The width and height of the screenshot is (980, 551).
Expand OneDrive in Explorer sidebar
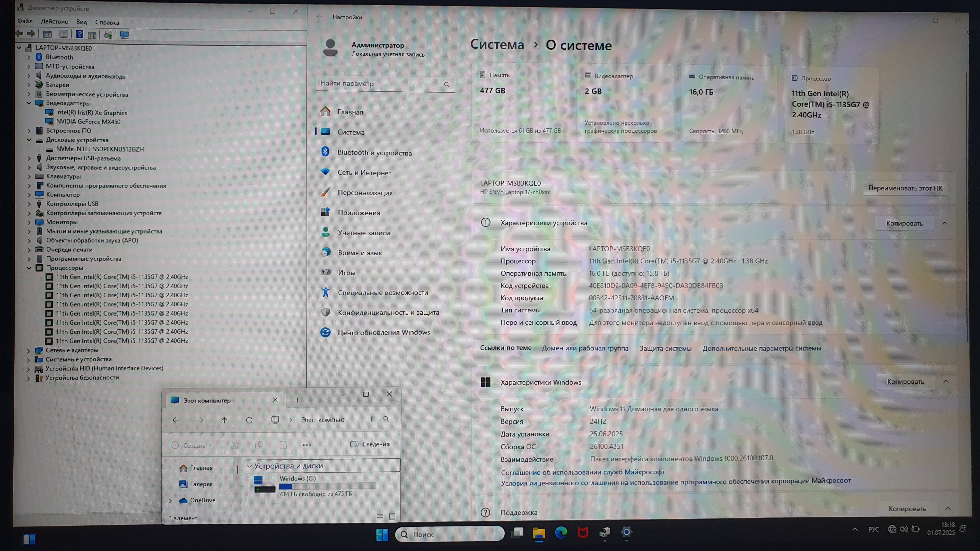tap(170, 500)
